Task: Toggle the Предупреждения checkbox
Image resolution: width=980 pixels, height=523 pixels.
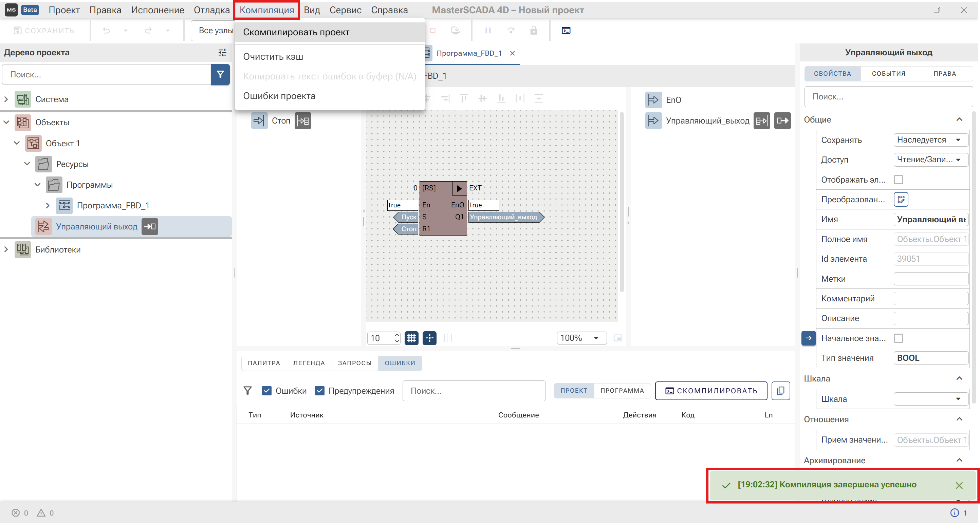Action: pyautogui.click(x=319, y=391)
